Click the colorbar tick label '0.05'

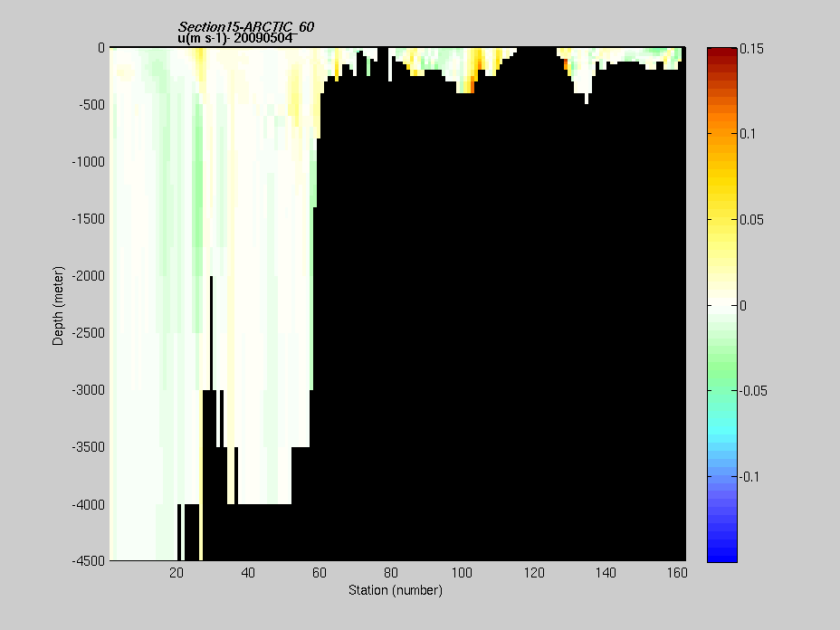[751, 220]
